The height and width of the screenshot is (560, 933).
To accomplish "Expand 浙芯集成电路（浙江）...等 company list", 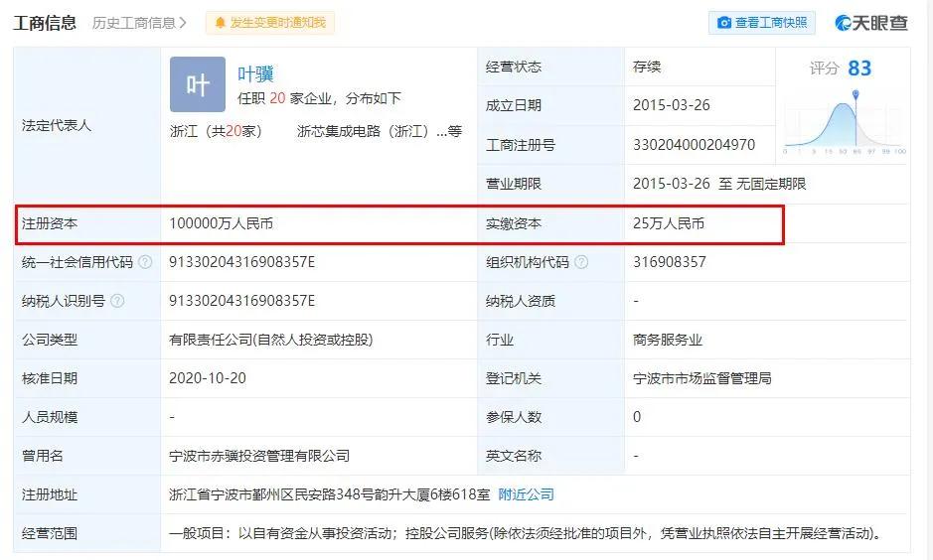I will (x=380, y=131).
